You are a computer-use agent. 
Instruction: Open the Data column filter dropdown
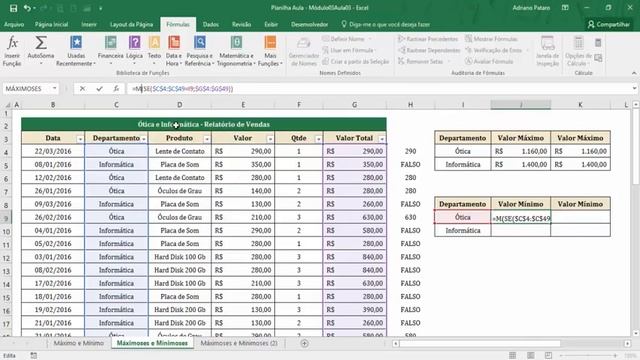[80, 139]
